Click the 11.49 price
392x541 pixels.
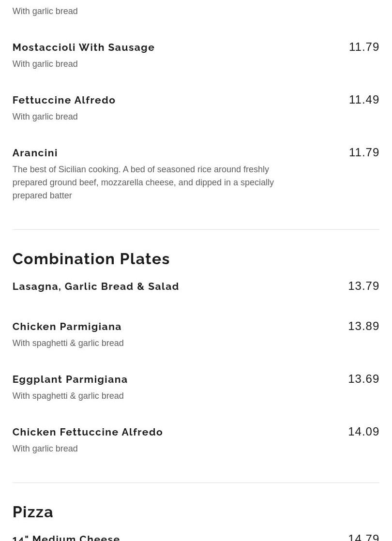(x=363, y=100)
